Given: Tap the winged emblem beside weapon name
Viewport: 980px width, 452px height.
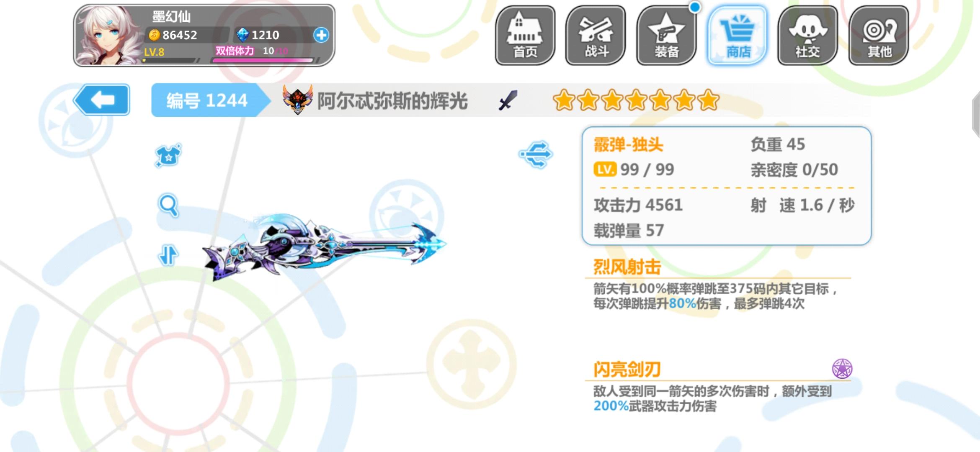Looking at the screenshot, I should (x=298, y=100).
